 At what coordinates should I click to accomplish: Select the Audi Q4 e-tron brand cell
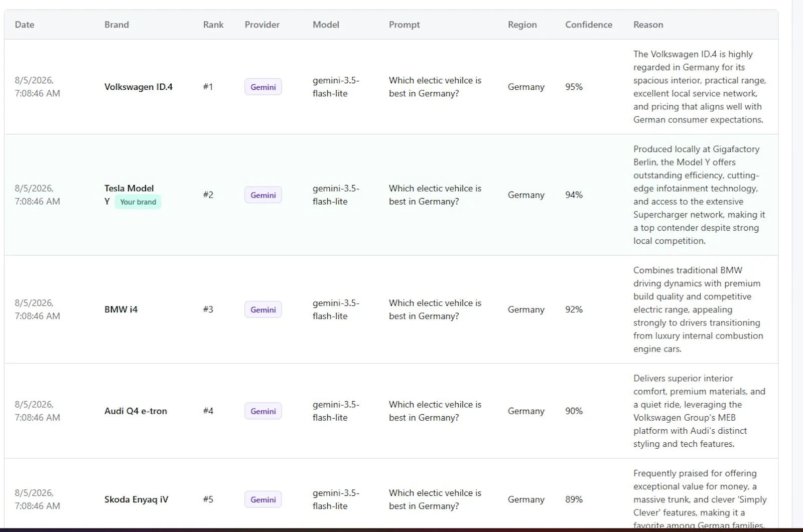[x=136, y=411]
